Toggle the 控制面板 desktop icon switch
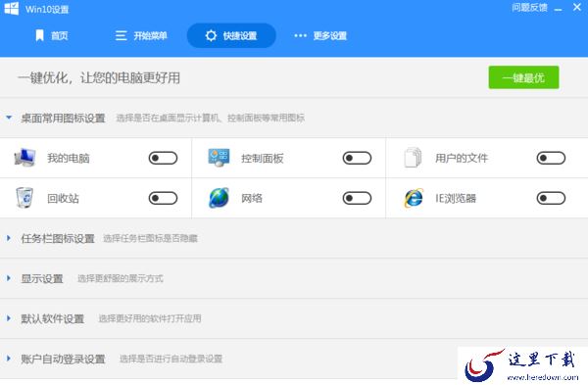The image size is (588, 385). click(x=357, y=158)
